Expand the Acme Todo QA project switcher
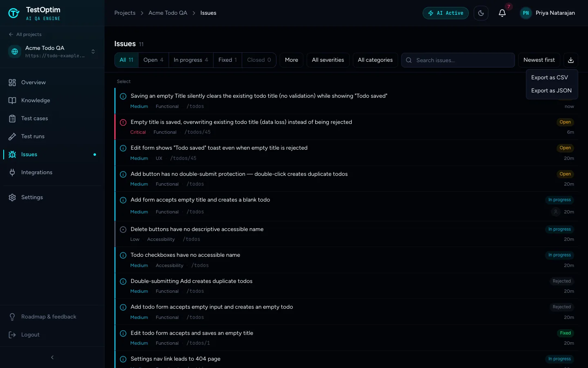 (x=52, y=52)
